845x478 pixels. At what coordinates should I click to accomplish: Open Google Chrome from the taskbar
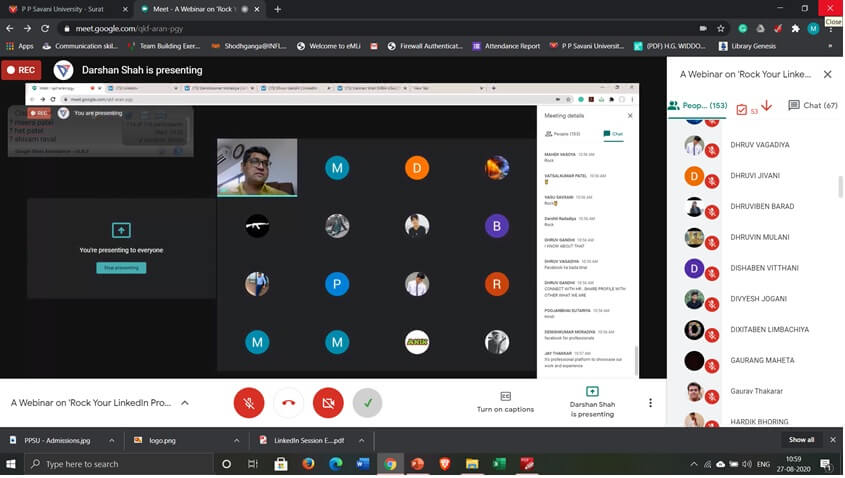point(390,464)
